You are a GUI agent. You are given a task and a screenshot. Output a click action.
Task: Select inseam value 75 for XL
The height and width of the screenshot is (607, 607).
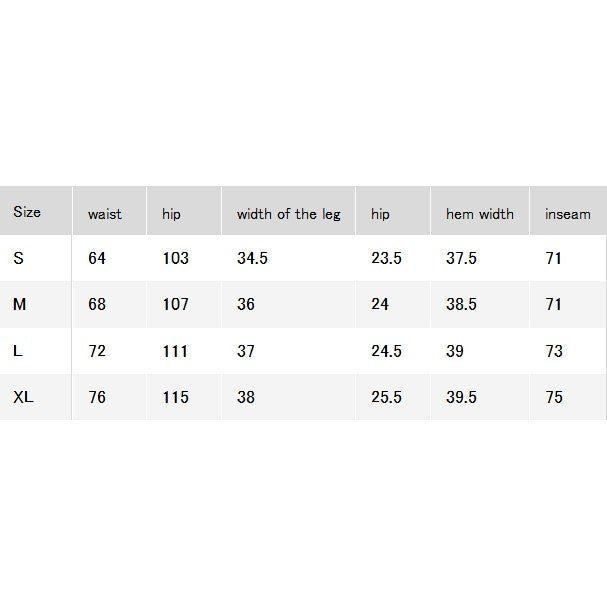tap(554, 397)
